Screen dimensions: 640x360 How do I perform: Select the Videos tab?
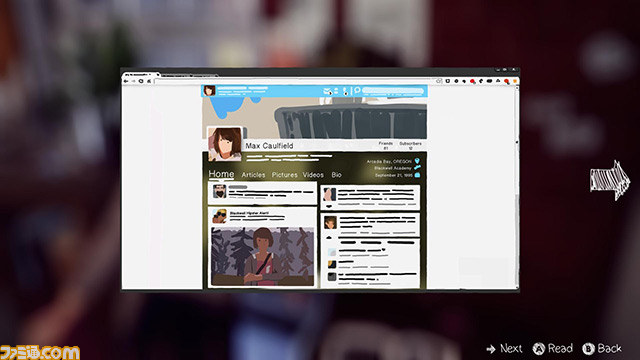coord(313,175)
